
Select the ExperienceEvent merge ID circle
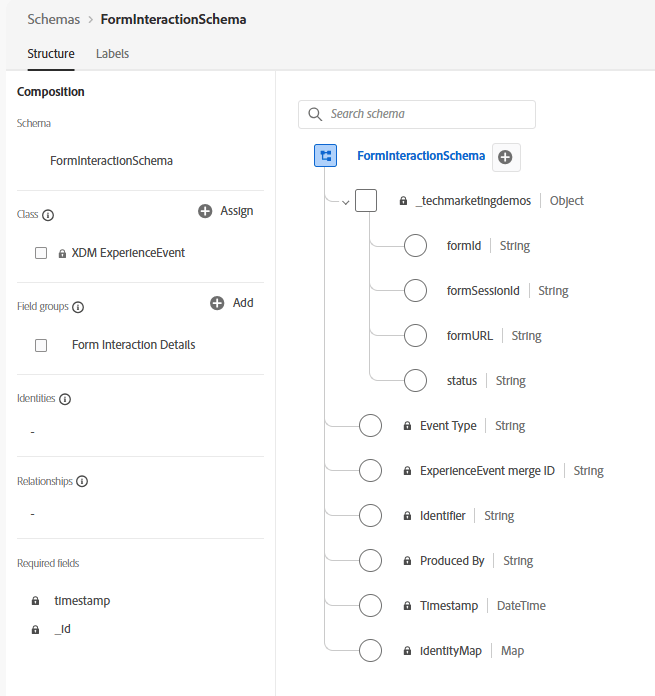(371, 471)
